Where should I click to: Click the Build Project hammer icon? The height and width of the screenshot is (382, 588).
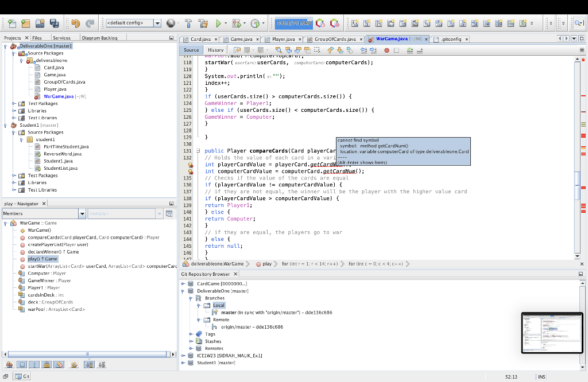pyautogui.click(x=188, y=24)
